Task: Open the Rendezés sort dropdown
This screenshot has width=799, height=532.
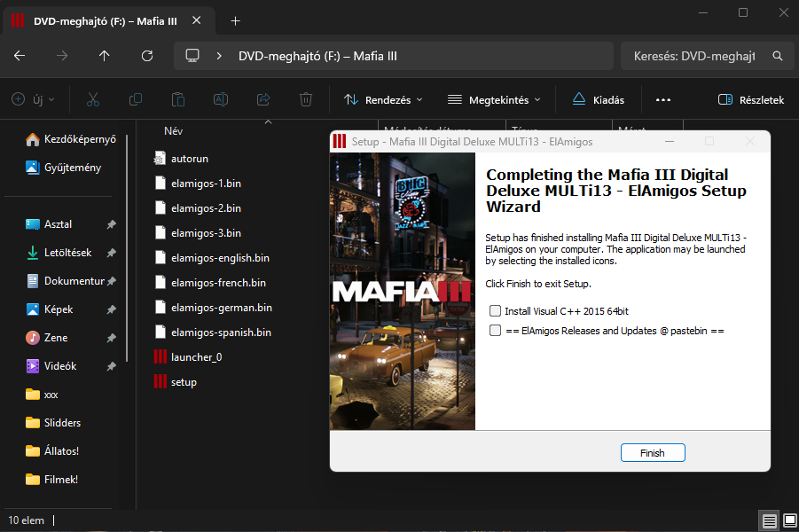Action: coord(383,100)
